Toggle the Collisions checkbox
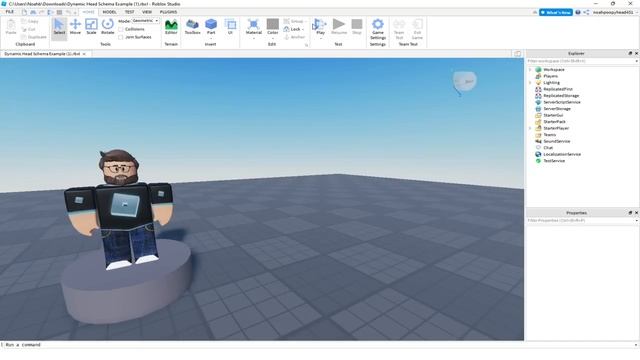 click(x=121, y=29)
